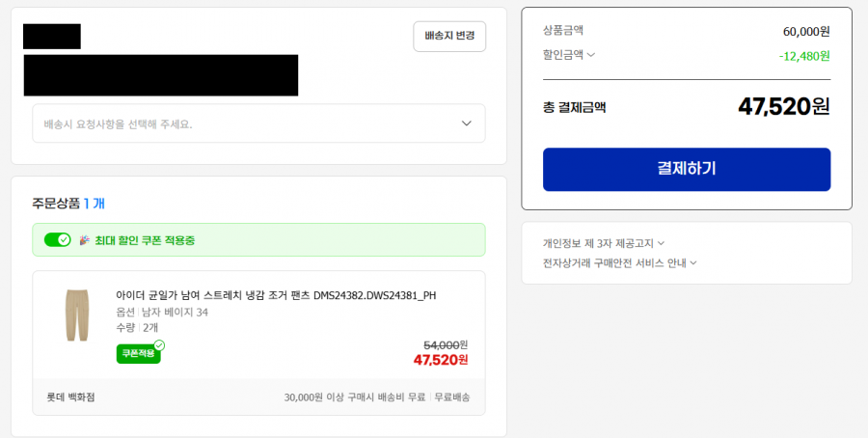Expand 개인정보 제3자 제공고지 section
The width and height of the screenshot is (868, 438).
[604, 243]
